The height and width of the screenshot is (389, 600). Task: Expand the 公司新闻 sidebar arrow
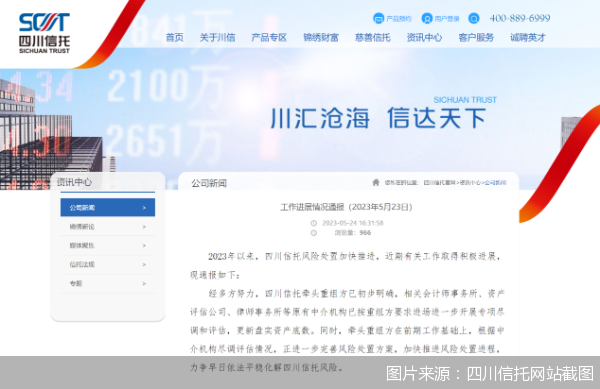pyautogui.click(x=144, y=208)
